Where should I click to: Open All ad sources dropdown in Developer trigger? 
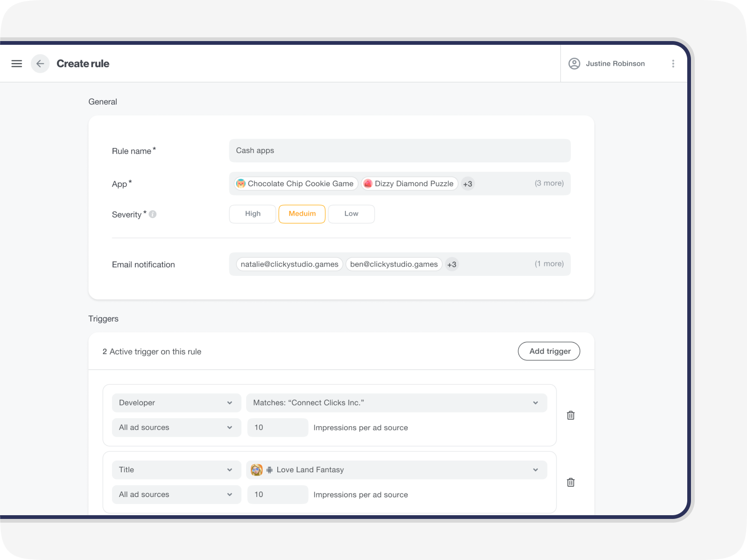click(176, 427)
